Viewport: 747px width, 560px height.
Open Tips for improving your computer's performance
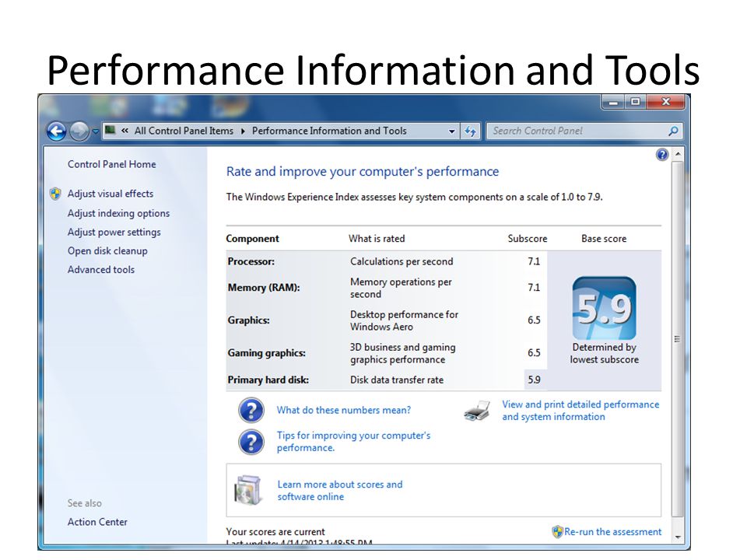[x=353, y=442]
